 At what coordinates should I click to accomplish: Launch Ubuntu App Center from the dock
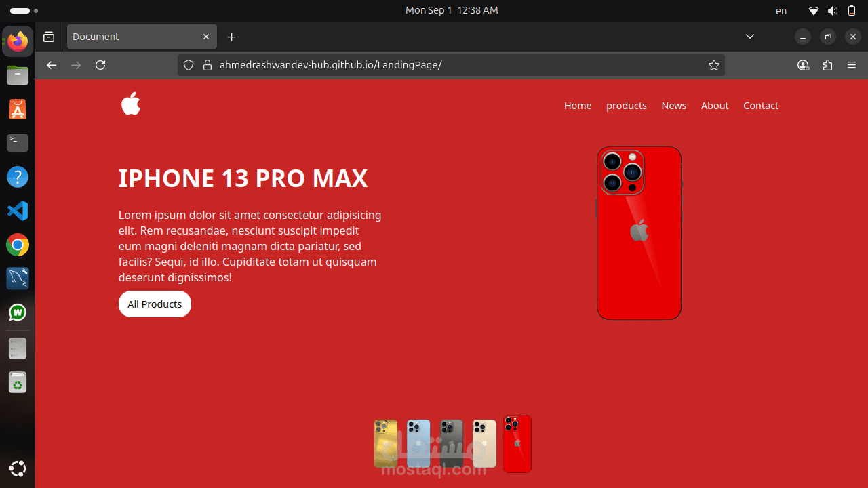pyautogui.click(x=18, y=109)
